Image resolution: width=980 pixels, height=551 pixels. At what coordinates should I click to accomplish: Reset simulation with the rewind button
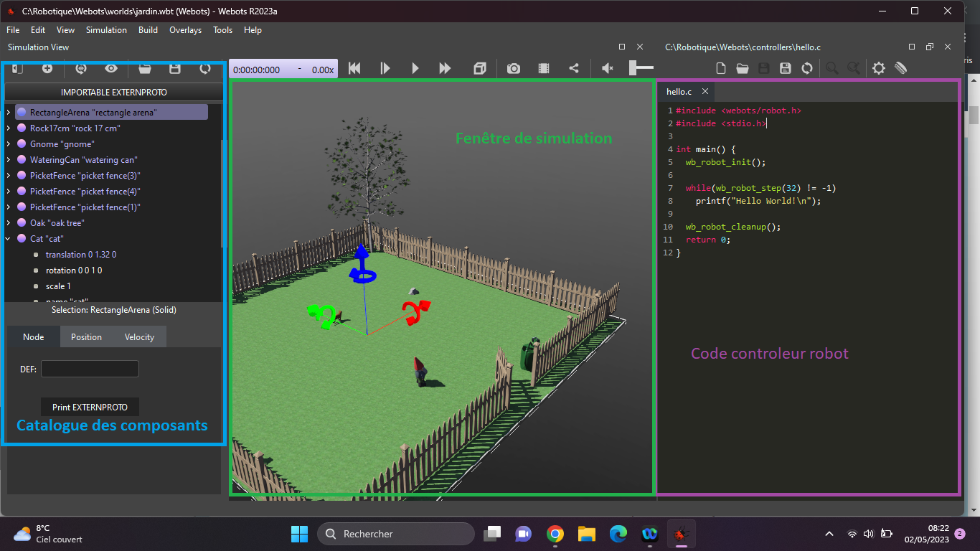pyautogui.click(x=354, y=69)
